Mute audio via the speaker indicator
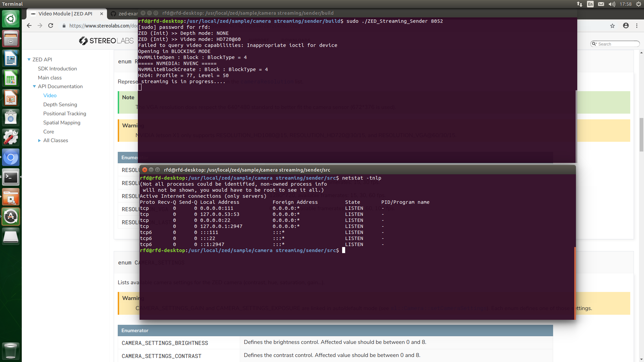The height and width of the screenshot is (362, 644). [611, 4]
